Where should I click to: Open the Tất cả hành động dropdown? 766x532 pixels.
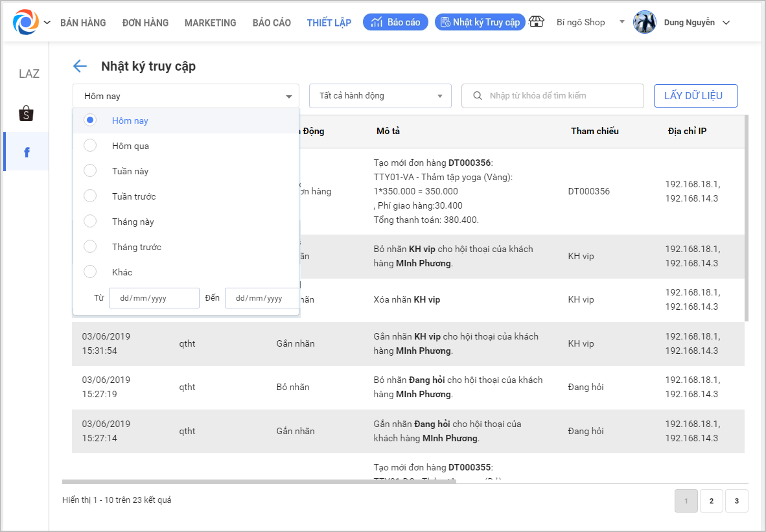click(x=380, y=96)
